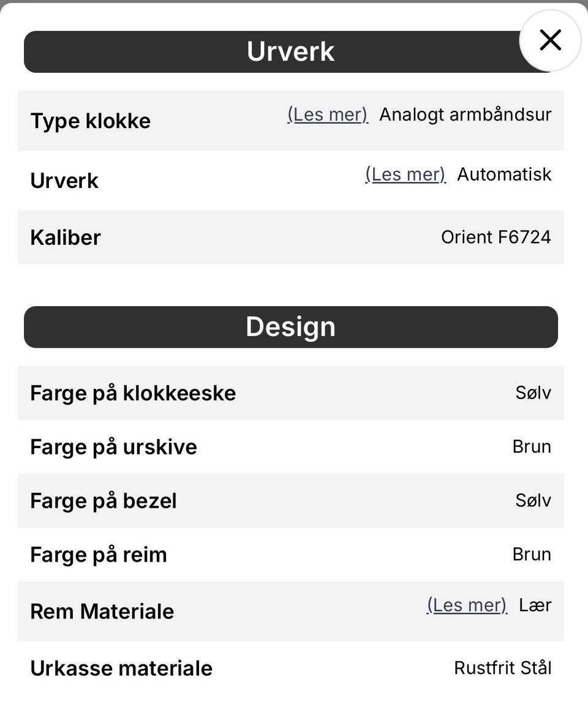
Task: Click 'Sølv' value for bezel color
Action: (x=533, y=501)
